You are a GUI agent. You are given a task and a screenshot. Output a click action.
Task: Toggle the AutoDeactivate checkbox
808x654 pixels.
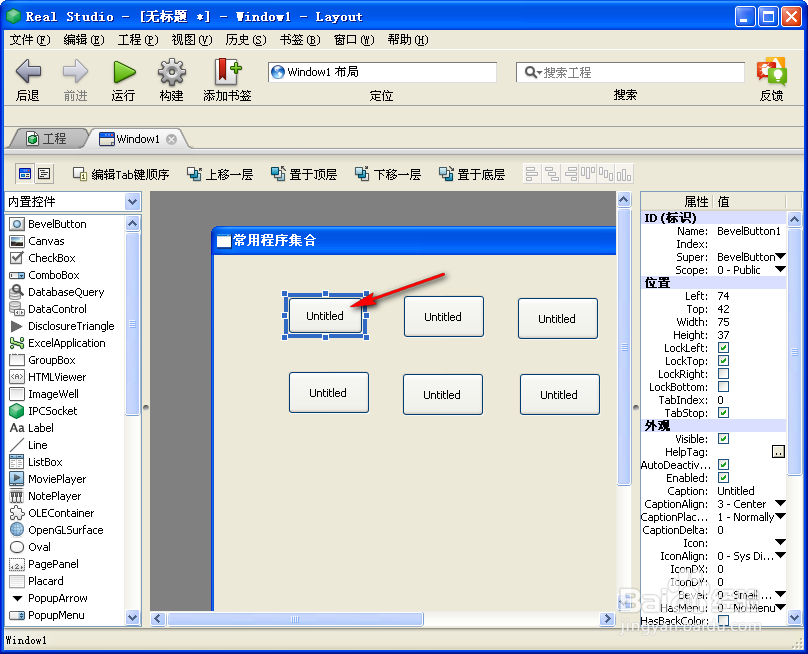click(723, 465)
